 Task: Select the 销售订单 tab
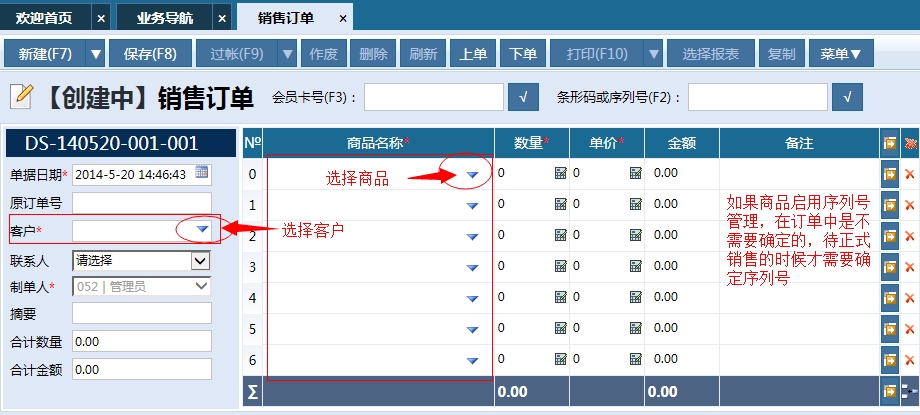(286, 18)
